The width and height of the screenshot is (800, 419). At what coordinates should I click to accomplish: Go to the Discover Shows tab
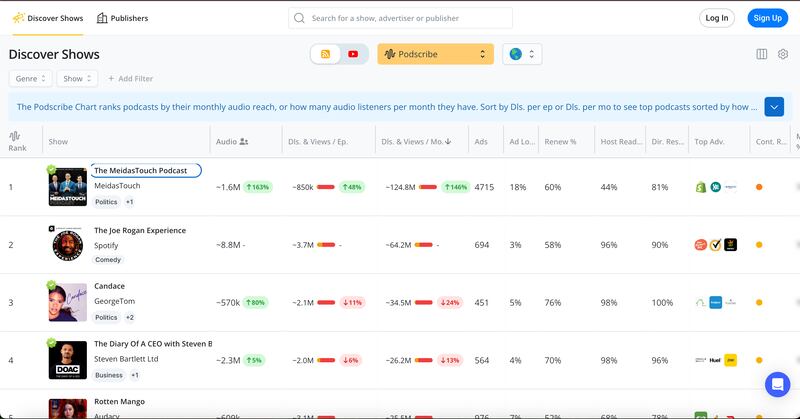click(x=50, y=18)
